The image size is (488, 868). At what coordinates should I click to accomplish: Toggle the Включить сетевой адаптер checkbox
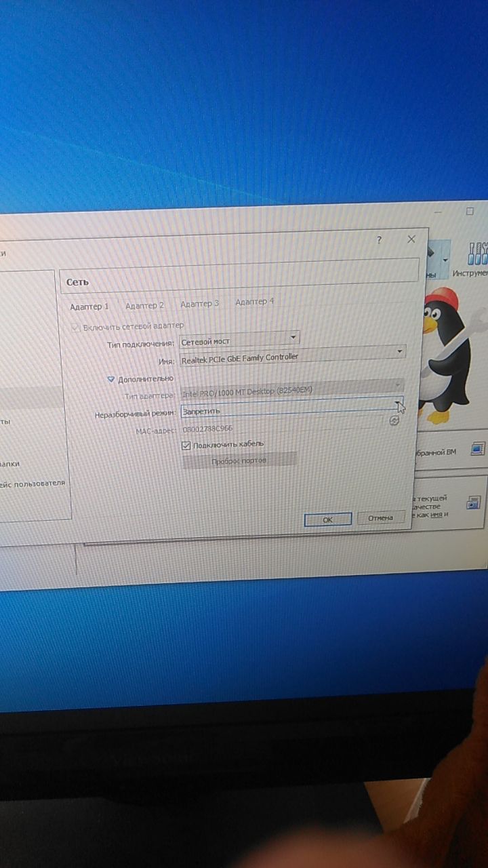77,328
